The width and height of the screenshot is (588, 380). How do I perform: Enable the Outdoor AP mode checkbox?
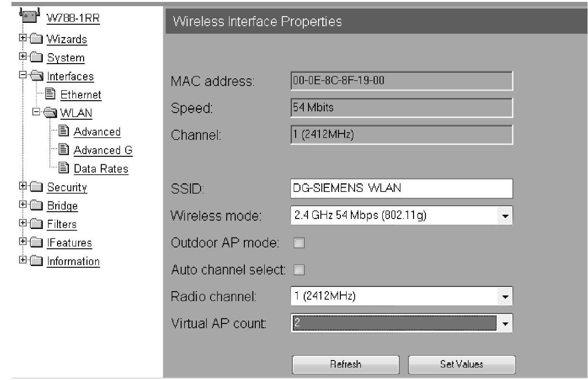coord(299,243)
